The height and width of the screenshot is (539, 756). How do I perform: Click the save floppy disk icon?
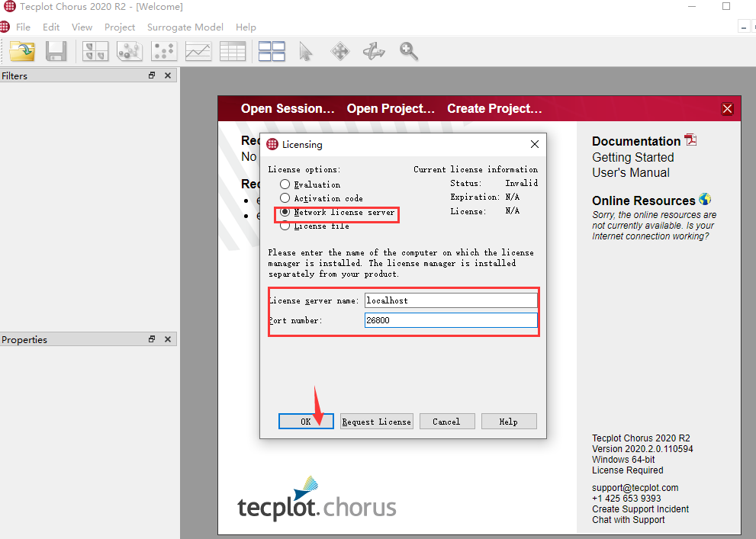pyautogui.click(x=56, y=51)
